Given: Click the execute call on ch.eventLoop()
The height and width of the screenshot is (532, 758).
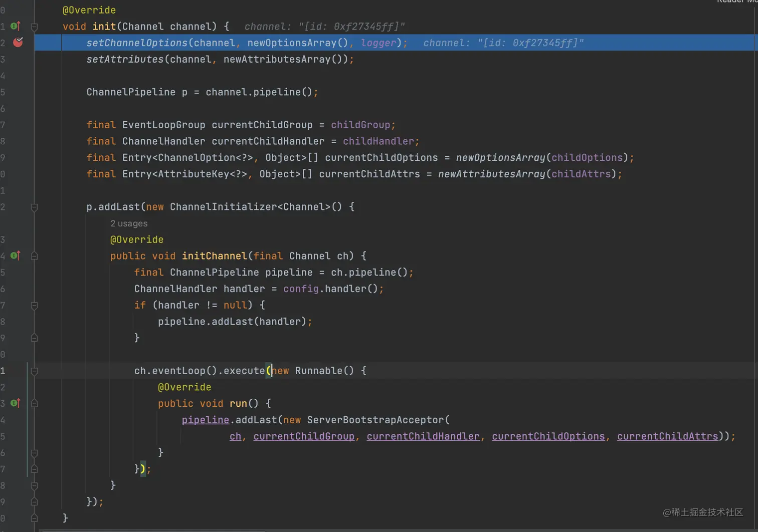Looking at the screenshot, I should tap(244, 370).
